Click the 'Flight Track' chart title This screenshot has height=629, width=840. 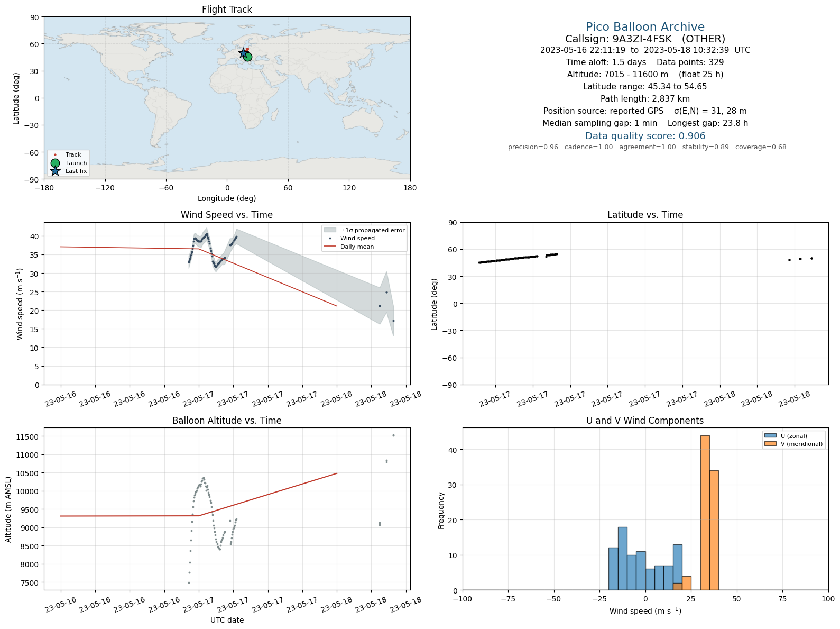pyautogui.click(x=227, y=10)
